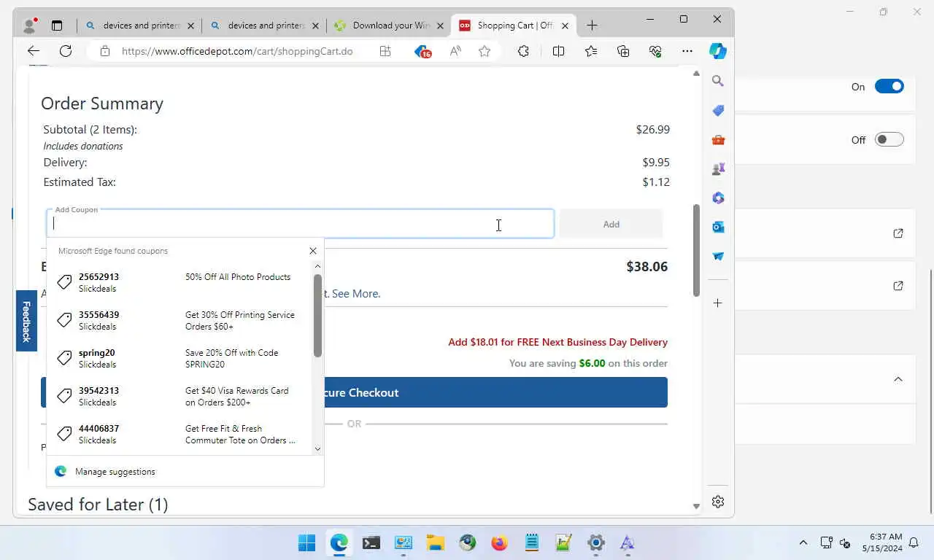
Task: Click the page scroll down arrow
Action: pyautogui.click(x=696, y=506)
